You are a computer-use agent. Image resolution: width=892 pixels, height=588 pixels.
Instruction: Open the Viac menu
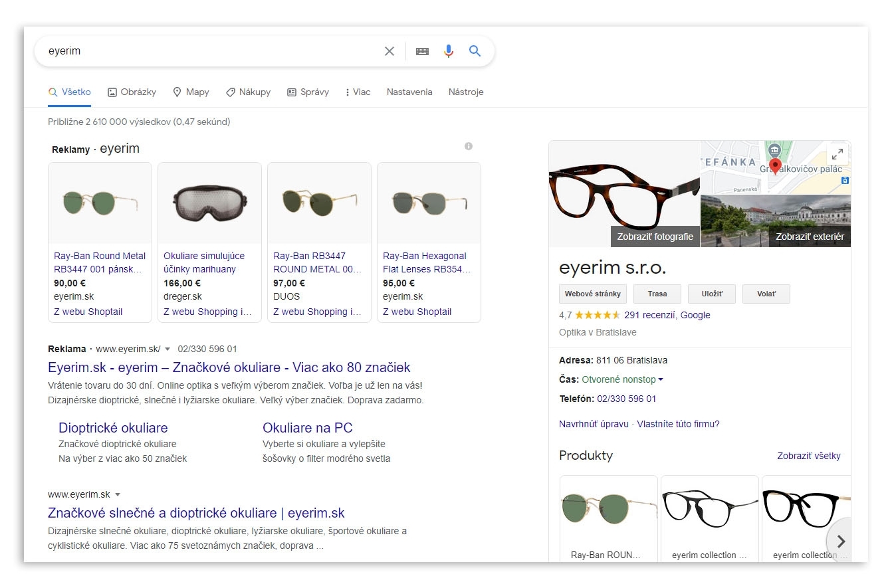pyautogui.click(x=358, y=92)
